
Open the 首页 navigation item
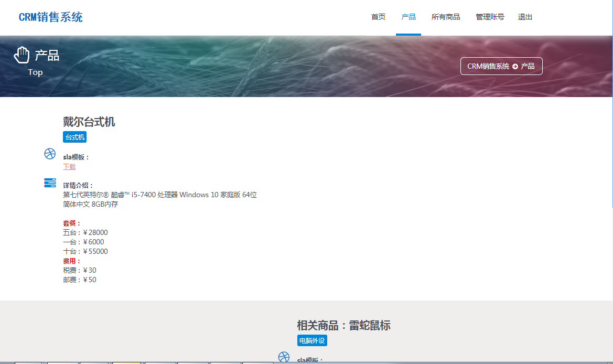click(x=378, y=16)
